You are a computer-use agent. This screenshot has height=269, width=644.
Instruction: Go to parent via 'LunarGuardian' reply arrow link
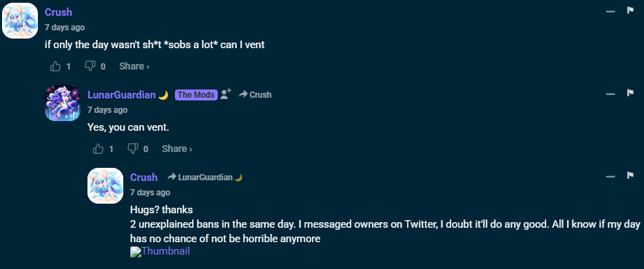click(205, 177)
